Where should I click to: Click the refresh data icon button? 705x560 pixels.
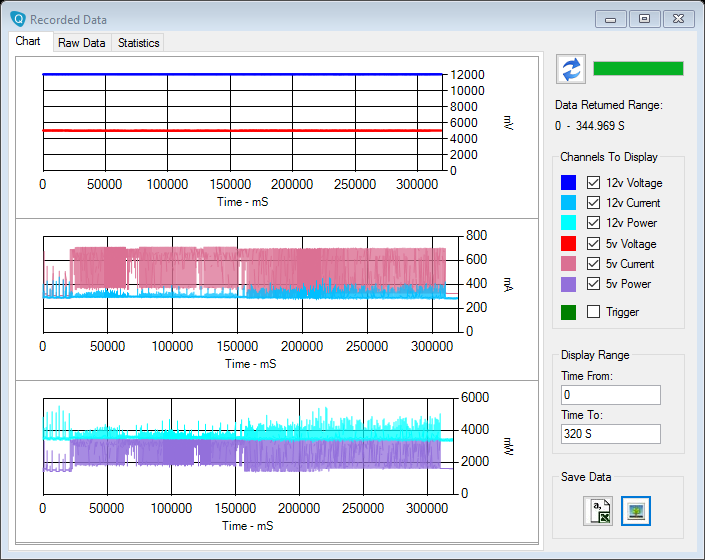tap(570, 69)
